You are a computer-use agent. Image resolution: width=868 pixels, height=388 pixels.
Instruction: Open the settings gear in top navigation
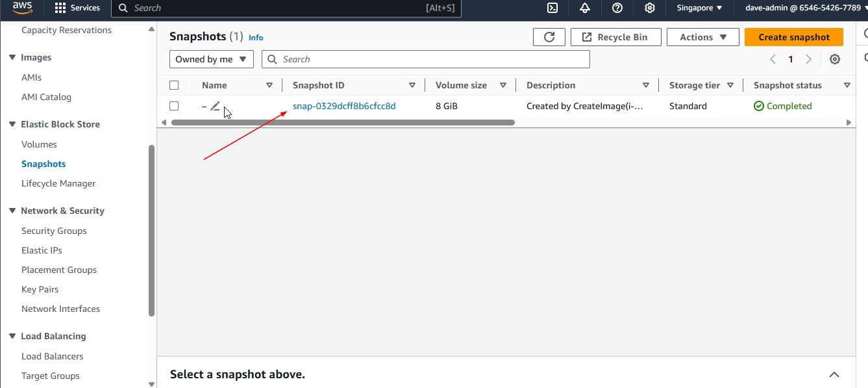click(649, 8)
